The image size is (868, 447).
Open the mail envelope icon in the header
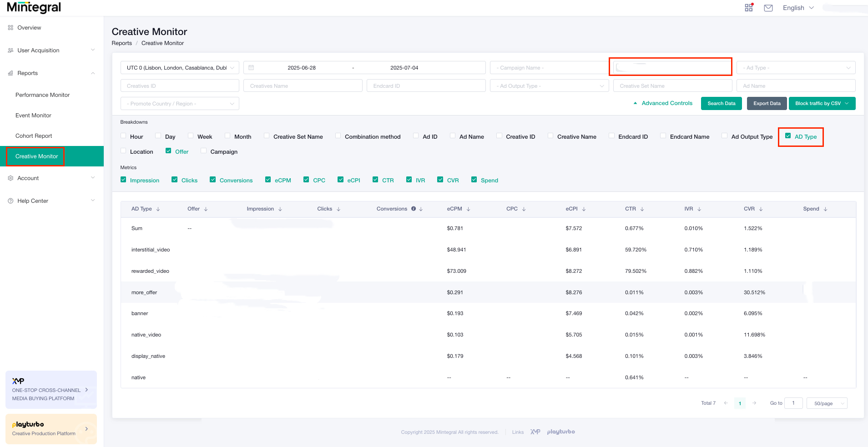click(x=768, y=7)
